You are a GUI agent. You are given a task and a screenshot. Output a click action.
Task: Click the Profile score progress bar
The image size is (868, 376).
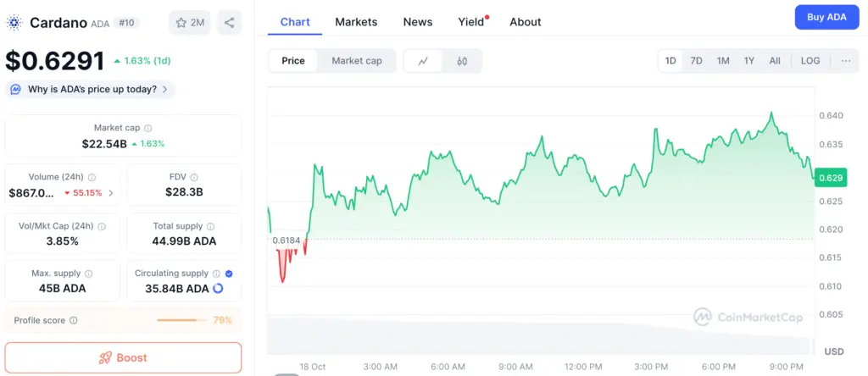click(x=181, y=320)
